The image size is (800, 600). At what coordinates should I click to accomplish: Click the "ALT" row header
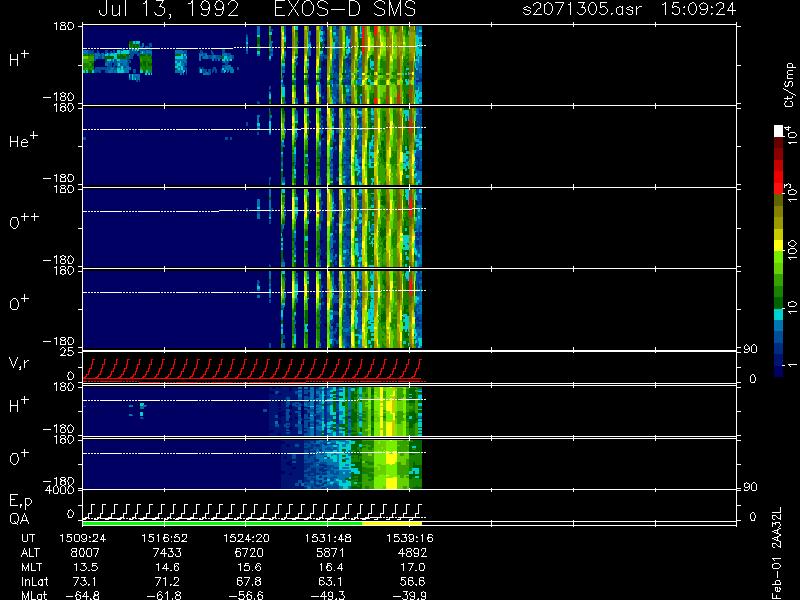click(x=30, y=553)
